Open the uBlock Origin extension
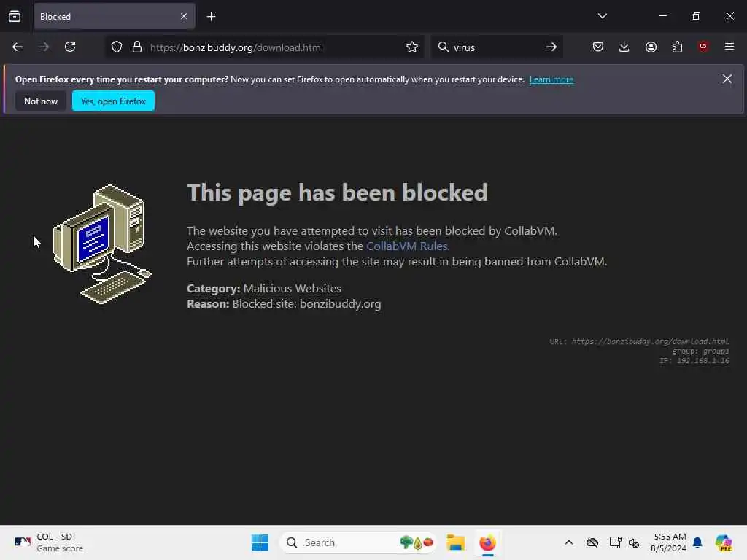This screenshot has width=747, height=560. click(x=703, y=47)
